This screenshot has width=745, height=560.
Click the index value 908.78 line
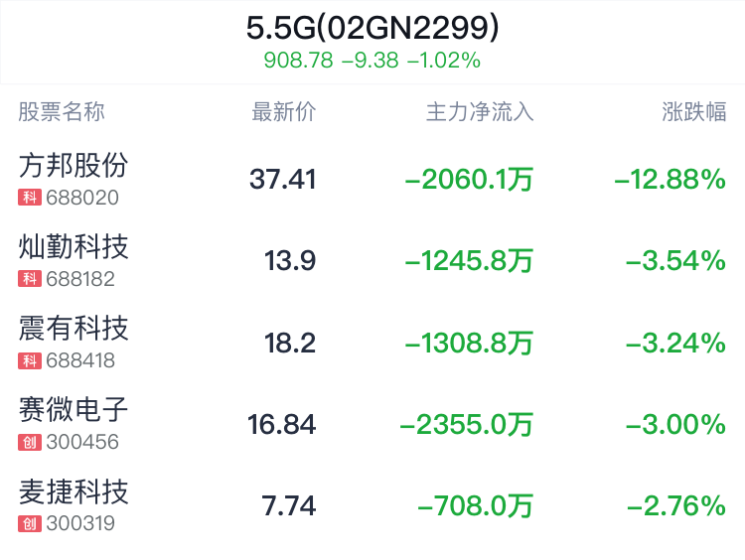[372, 61]
